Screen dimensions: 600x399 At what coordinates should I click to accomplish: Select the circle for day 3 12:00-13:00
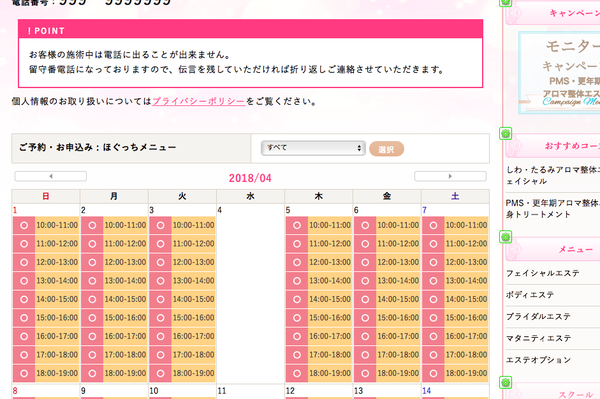click(x=160, y=262)
